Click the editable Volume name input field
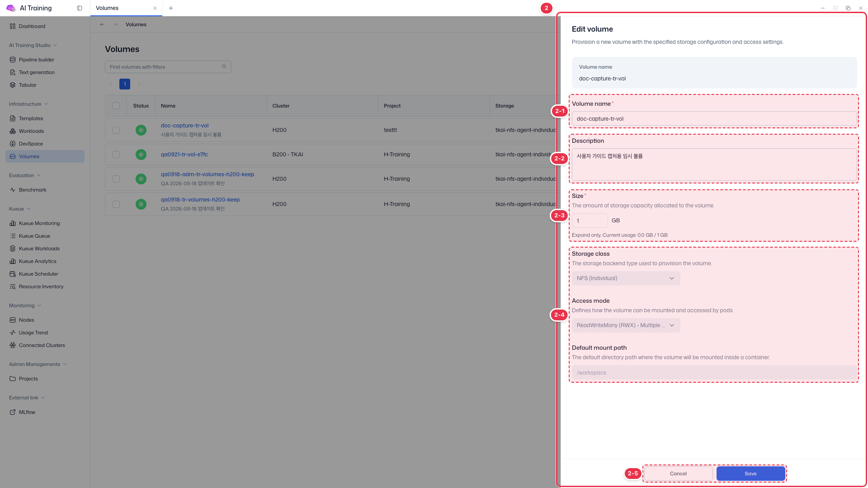The image size is (868, 488). click(714, 119)
